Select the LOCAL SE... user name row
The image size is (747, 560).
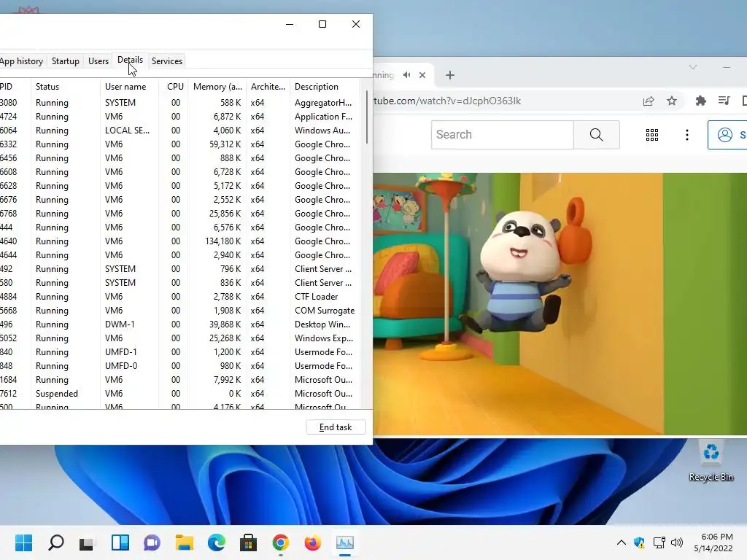click(179, 131)
